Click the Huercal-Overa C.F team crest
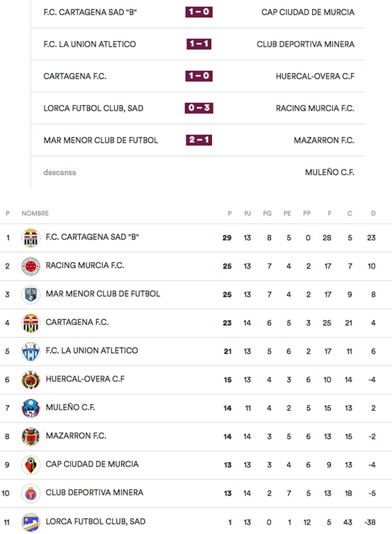Image resolution: width=392 pixels, height=534 pixels. tap(31, 380)
